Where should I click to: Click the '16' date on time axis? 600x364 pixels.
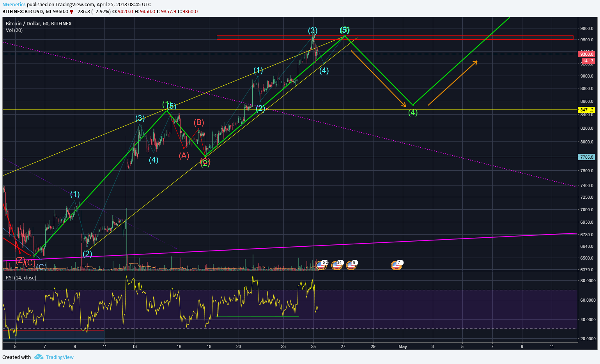pos(179,346)
